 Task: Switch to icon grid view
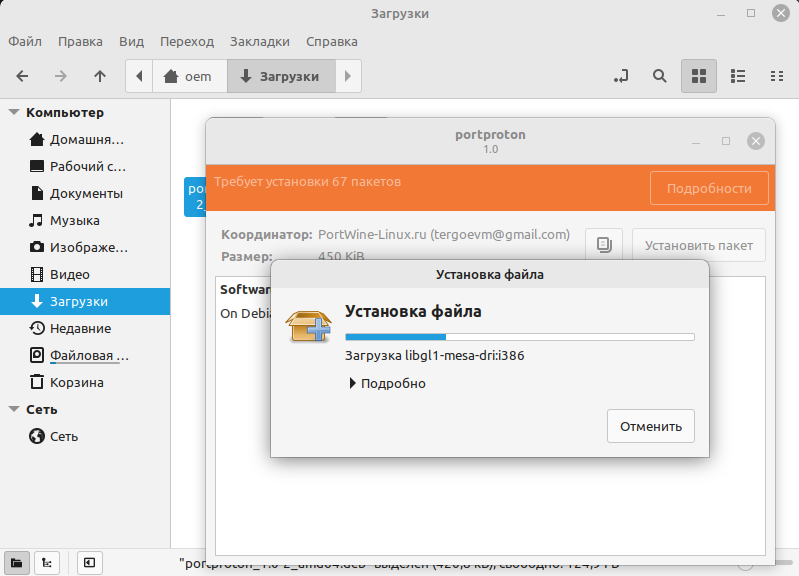(x=699, y=76)
